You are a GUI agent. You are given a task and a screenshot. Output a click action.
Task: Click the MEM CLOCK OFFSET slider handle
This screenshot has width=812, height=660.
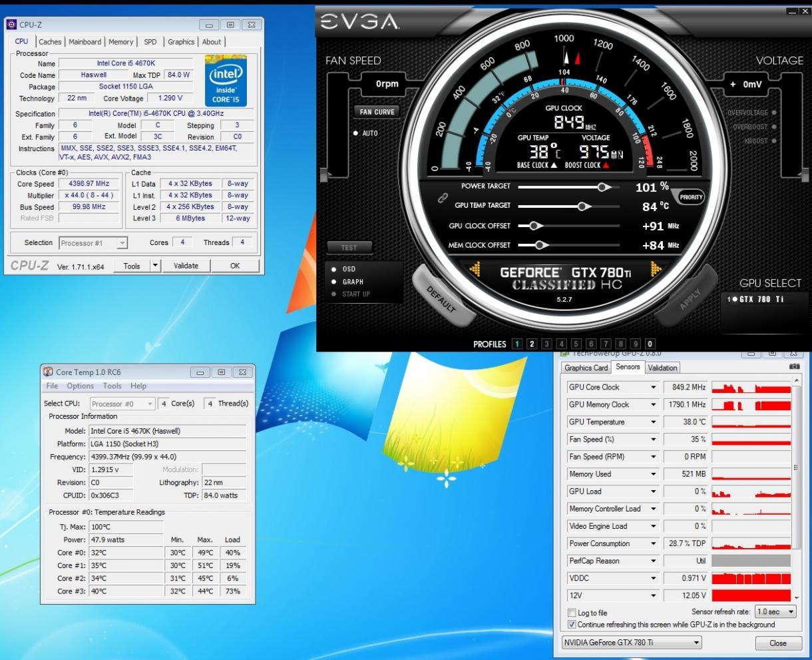542,245
